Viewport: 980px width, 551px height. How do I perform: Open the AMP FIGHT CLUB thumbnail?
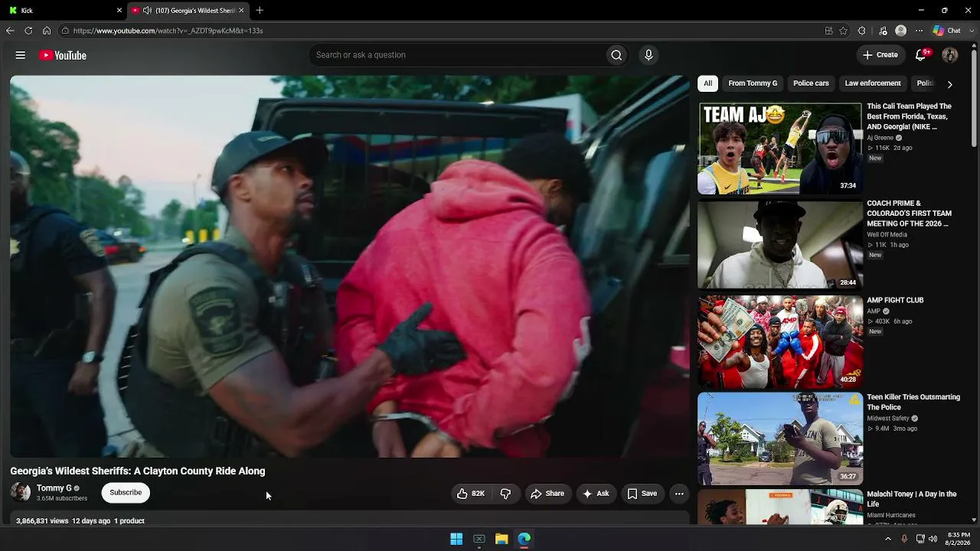pyautogui.click(x=780, y=342)
